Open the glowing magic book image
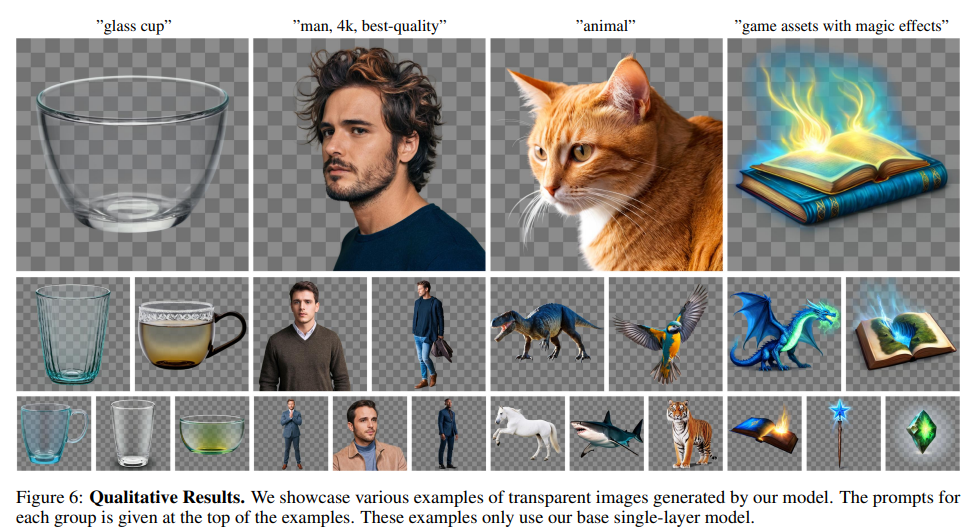 pos(843,154)
